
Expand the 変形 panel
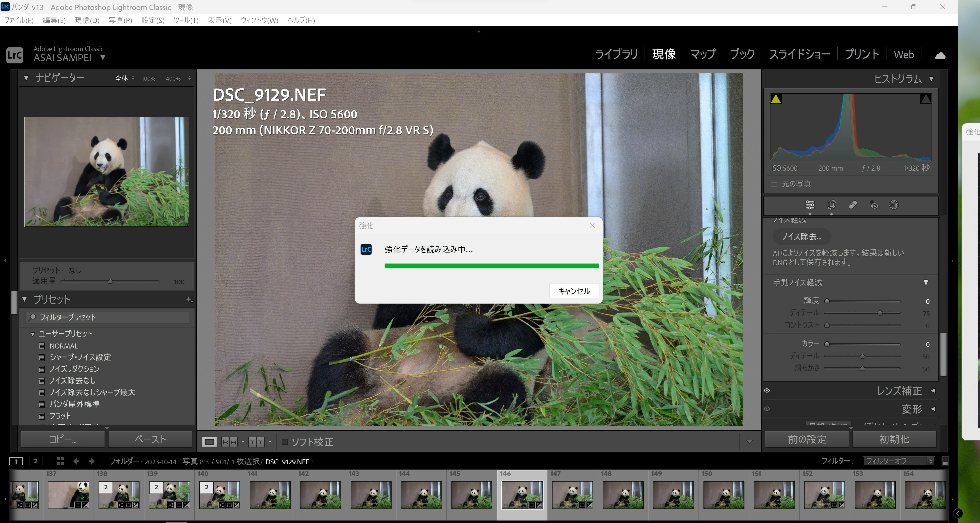(x=933, y=409)
